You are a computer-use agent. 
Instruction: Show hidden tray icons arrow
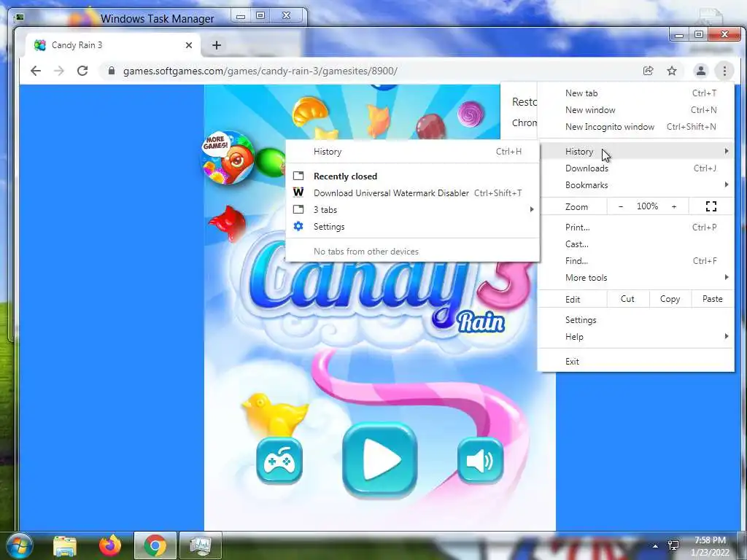coord(656,546)
